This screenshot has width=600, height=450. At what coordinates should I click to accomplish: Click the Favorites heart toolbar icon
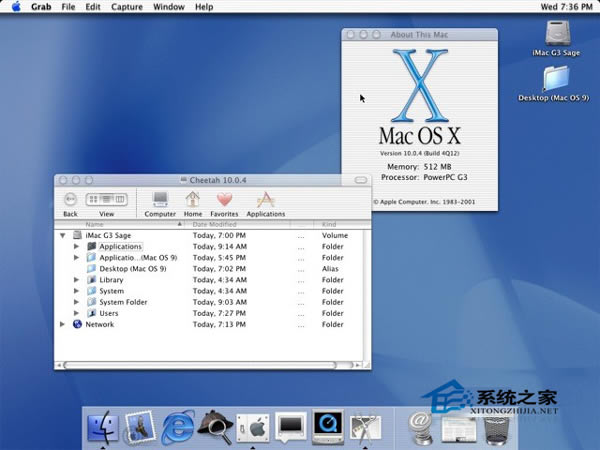(224, 204)
